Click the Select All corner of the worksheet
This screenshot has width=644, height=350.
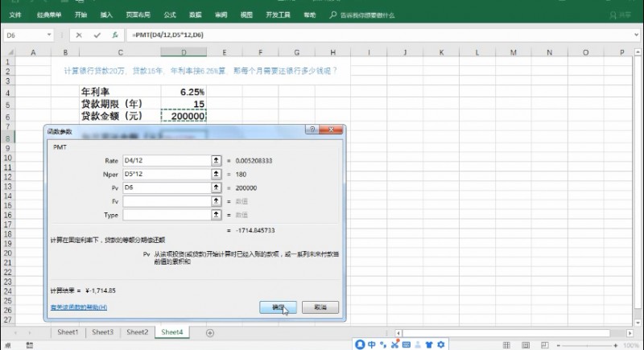pyautogui.click(x=9, y=52)
